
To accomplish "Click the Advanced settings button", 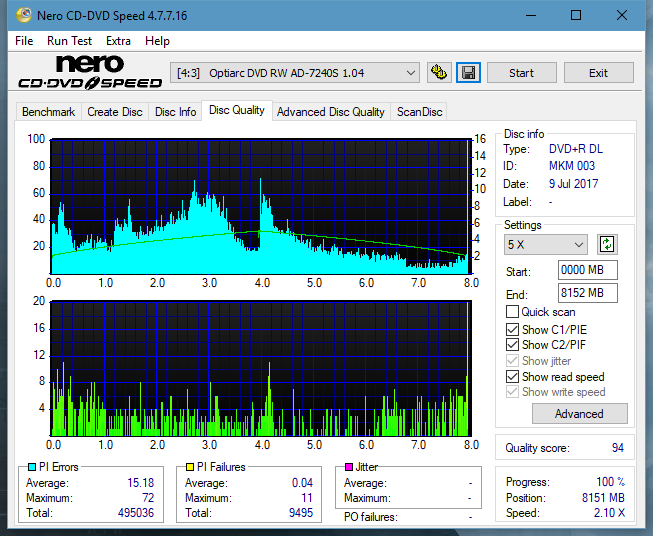I will (x=579, y=414).
